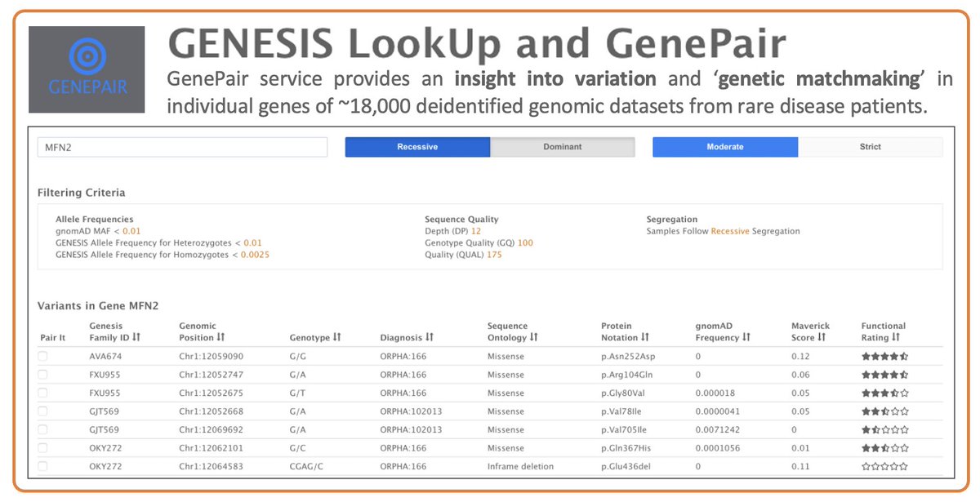Click star rating for p.Gly80Val row
The image size is (980, 502).
click(884, 393)
